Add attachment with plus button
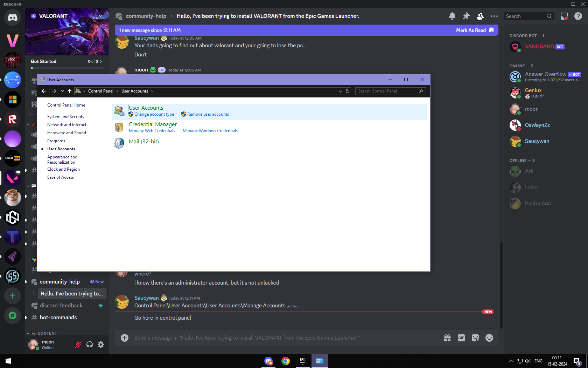The height and width of the screenshot is (368, 588). [x=125, y=338]
